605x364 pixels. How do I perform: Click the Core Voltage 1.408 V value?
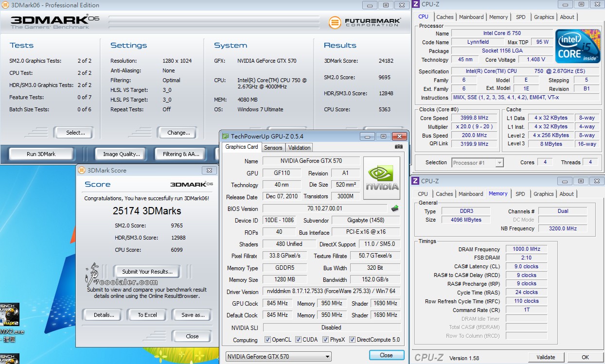pos(536,60)
